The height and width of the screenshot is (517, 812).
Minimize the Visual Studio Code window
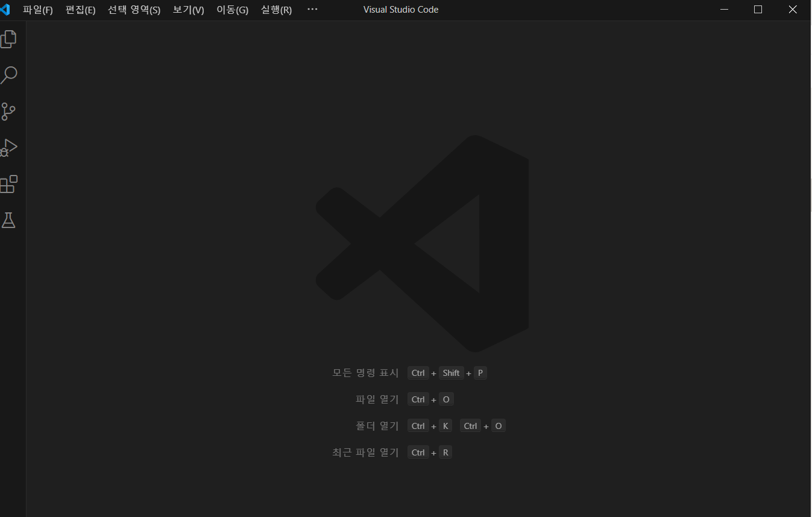[x=724, y=10]
